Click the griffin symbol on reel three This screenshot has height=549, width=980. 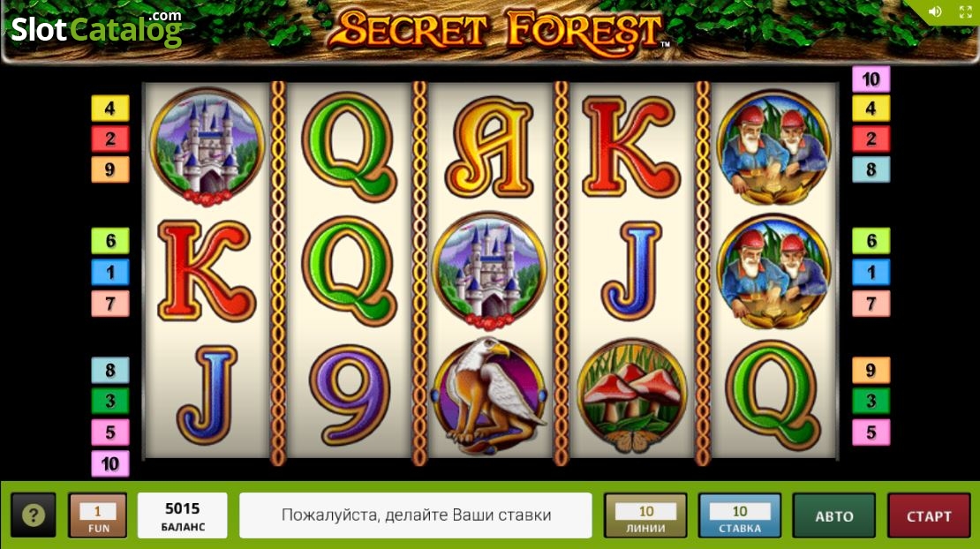tap(489, 396)
